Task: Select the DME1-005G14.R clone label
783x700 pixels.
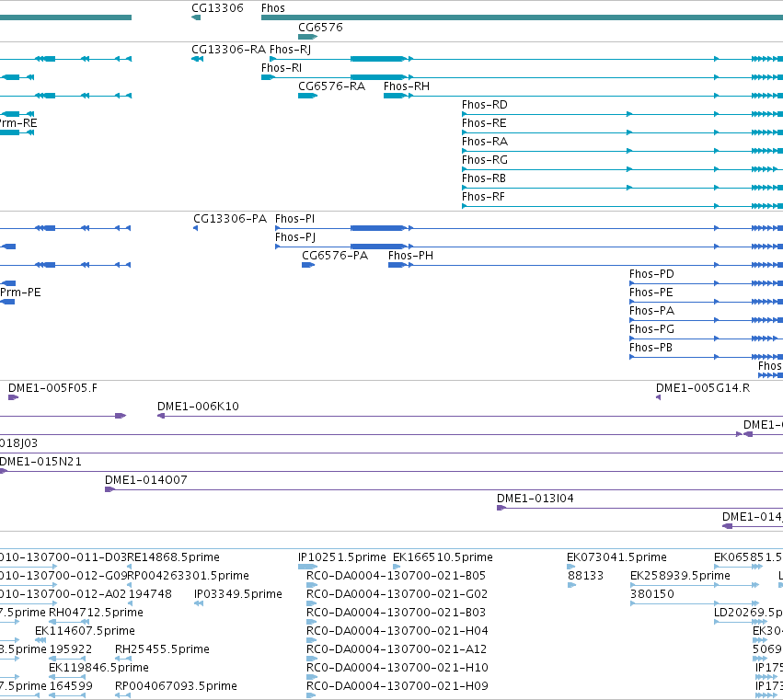Action: click(x=703, y=388)
